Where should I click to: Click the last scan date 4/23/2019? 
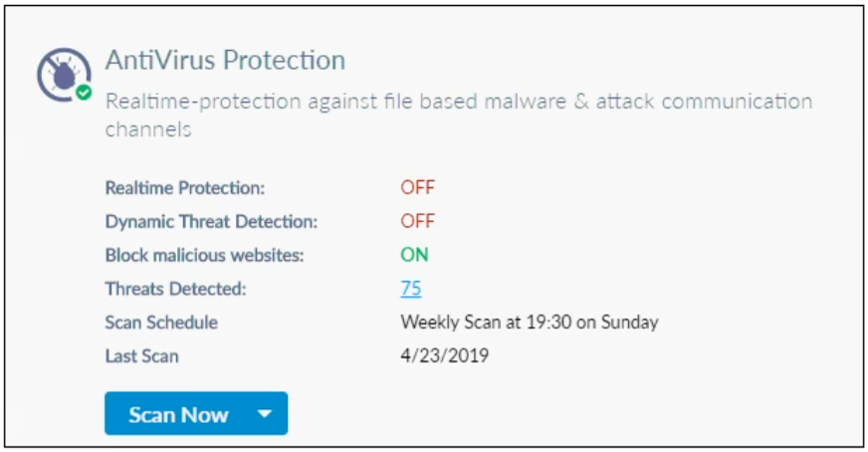[444, 355]
